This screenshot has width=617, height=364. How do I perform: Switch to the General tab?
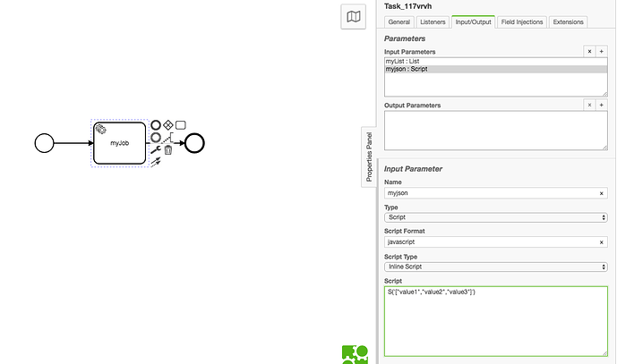pos(399,22)
